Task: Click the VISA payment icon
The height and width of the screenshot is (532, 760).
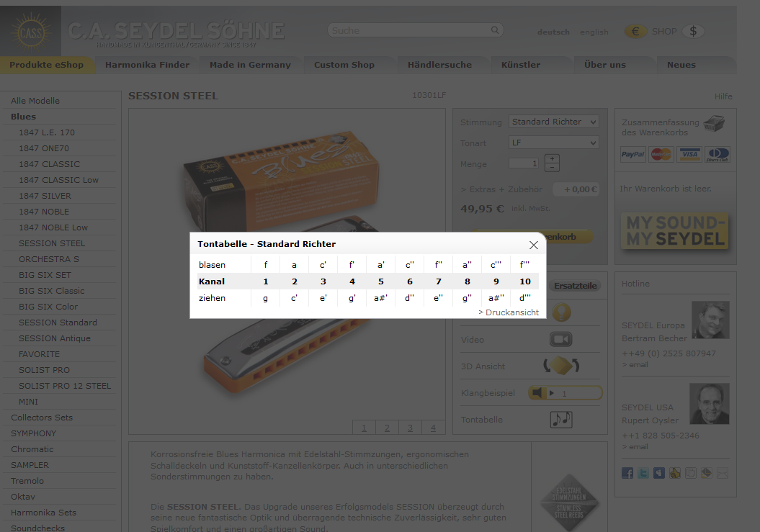Action: click(689, 155)
